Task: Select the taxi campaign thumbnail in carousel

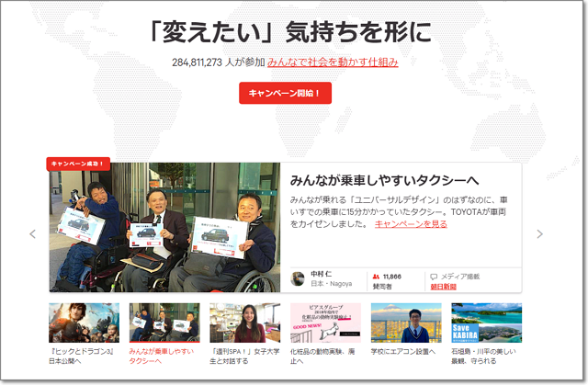Action: 164,323
